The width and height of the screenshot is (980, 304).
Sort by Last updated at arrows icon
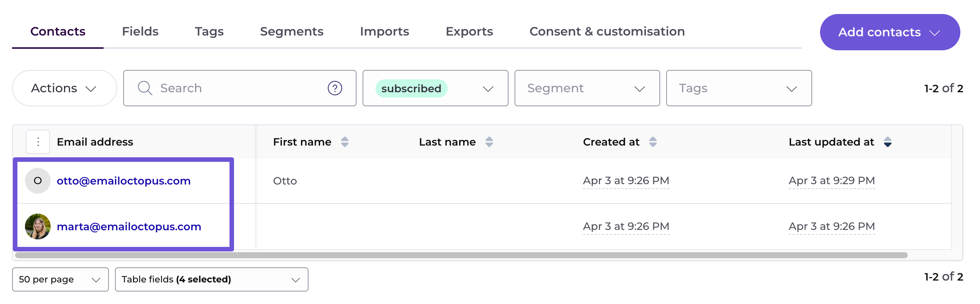[887, 142]
